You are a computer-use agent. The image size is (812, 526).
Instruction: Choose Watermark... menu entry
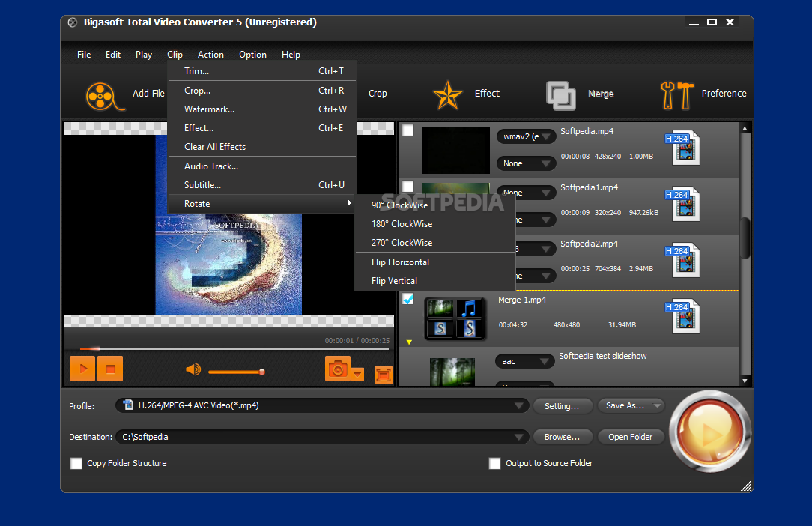click(x=262, y=109)
